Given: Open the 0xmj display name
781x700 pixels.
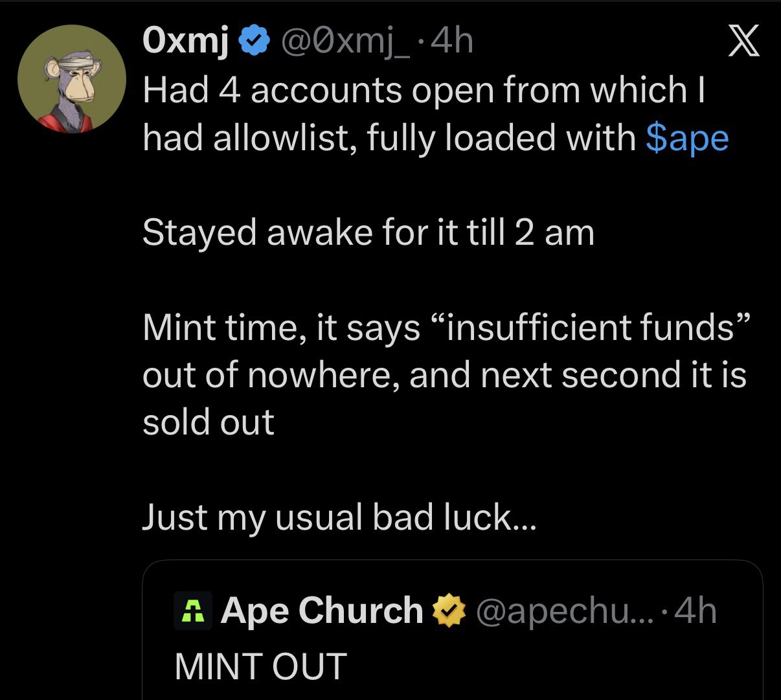Looking at the screenshot, I should (x=185, y=43).
